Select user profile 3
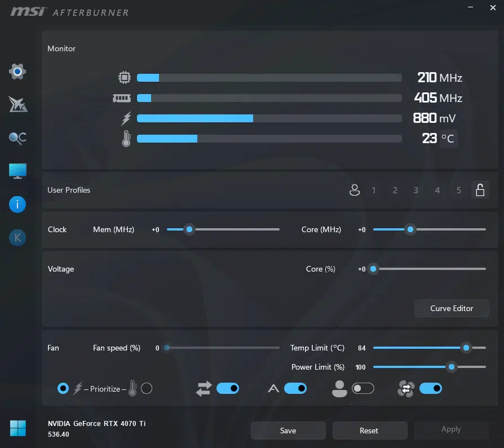 (416, 190)
